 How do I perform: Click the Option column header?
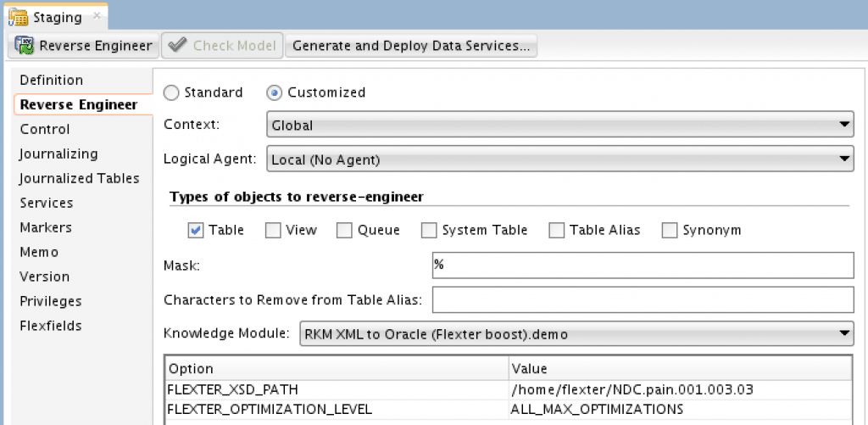tap(337, 368)
